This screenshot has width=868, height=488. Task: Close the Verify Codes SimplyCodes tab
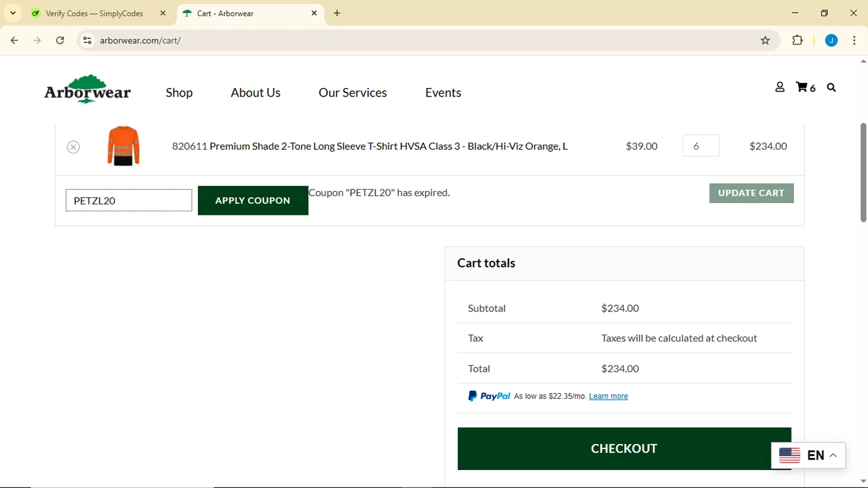(x=163, y=13)
